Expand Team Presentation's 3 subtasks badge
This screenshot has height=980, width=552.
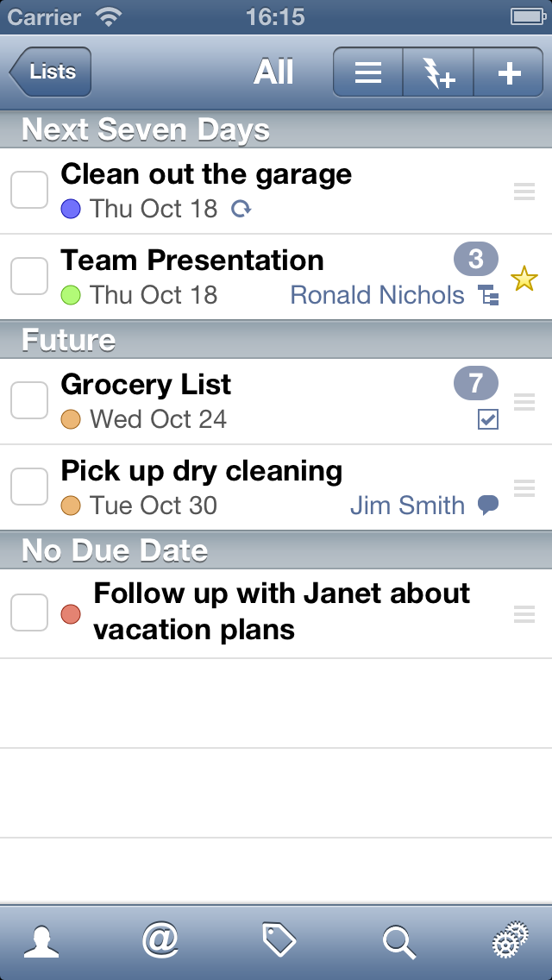[x=476, y=259]
